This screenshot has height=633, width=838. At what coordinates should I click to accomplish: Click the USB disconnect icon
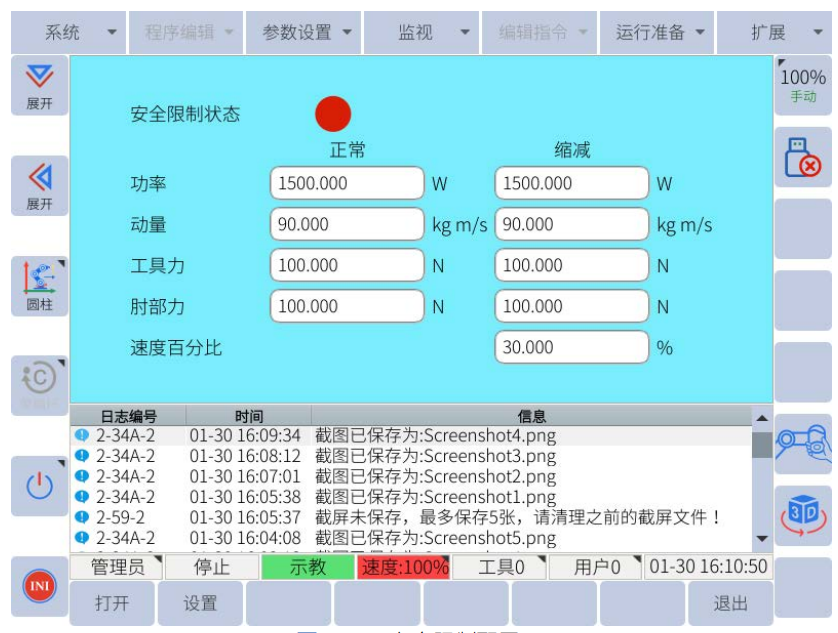coord(803,158)
